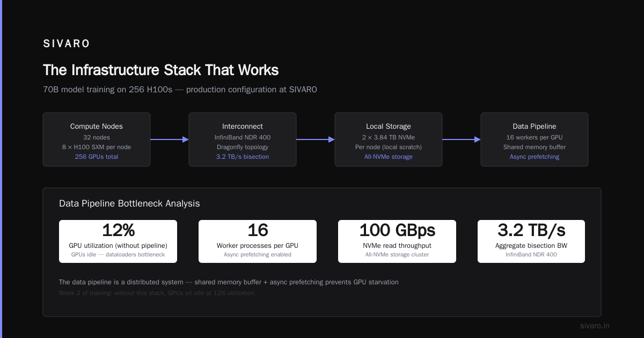Image resolution: width=644 pixels, height=338 pixels.
Task: Click '16 workers per GPU' text
Action: click(535, 137)
